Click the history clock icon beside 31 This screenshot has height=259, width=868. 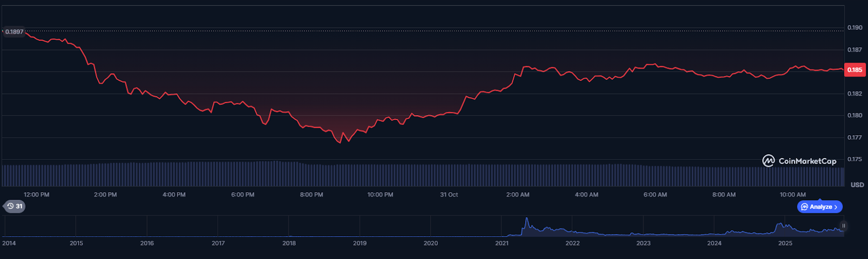[x=10, y=206]
